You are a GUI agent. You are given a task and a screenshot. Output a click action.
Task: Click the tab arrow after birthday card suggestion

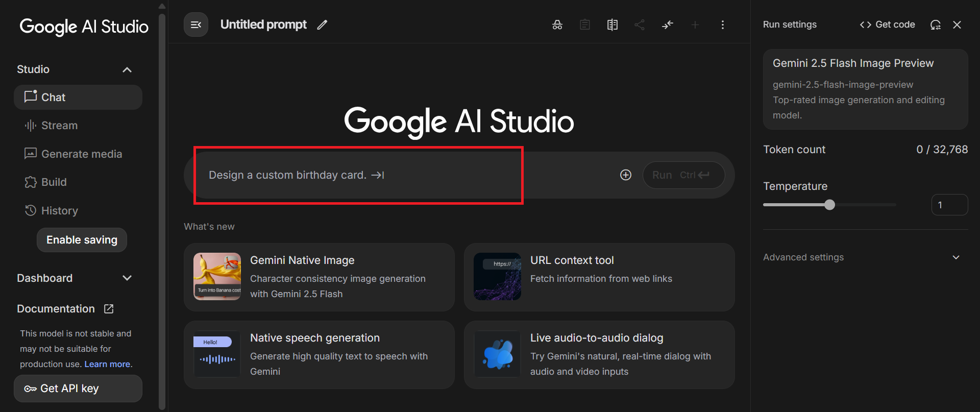pos(378,175)
